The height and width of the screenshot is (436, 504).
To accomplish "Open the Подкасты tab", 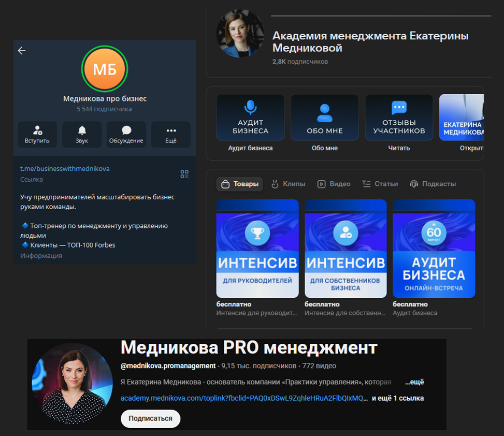I will click(433, 184).
